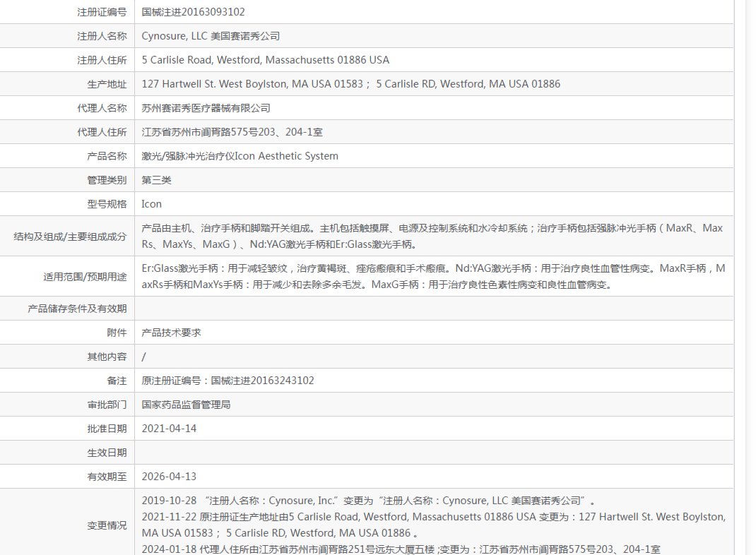The width and height of the screenshot is (756, 555).
Task: Click the 审批部门 label
Action: pos(107,405)
